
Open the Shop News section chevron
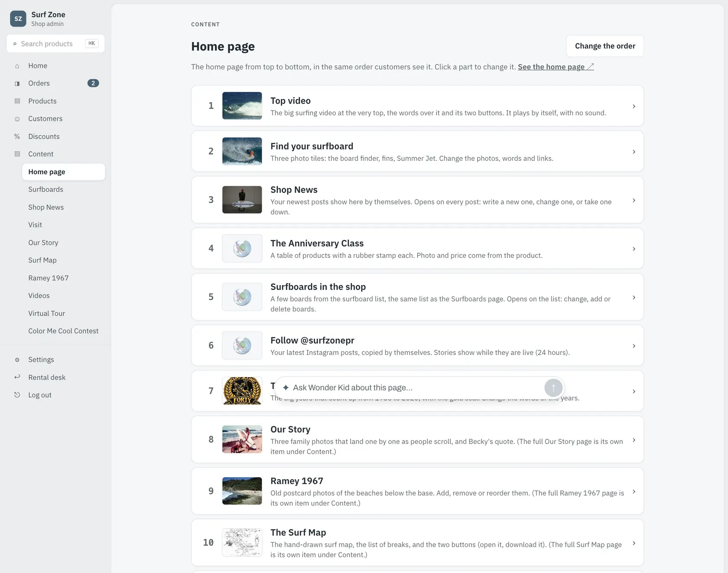point(634,200)
